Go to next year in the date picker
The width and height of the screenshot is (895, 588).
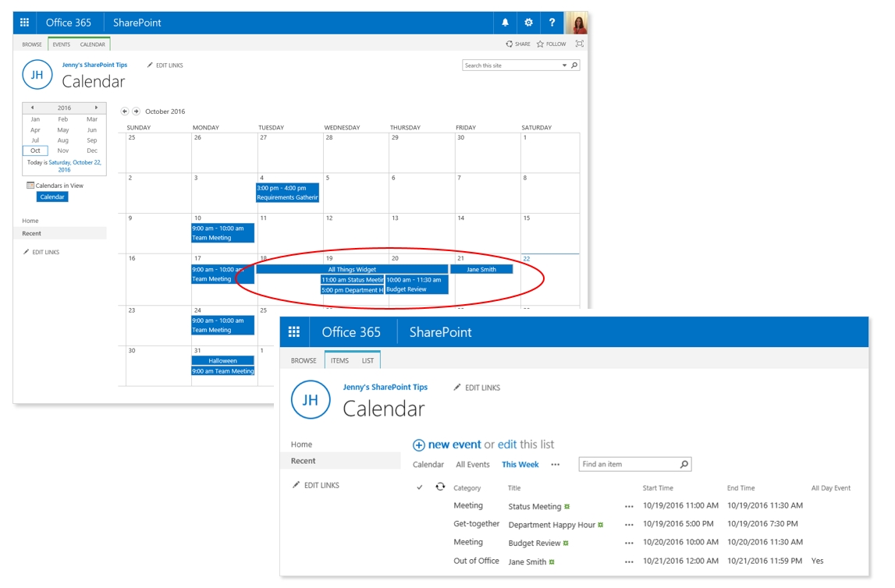tap(96, 107)
